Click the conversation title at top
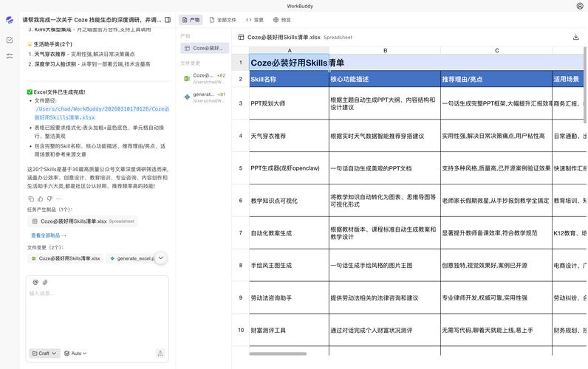Viewport: 588px width, 369px height. [x=92, y=20]
